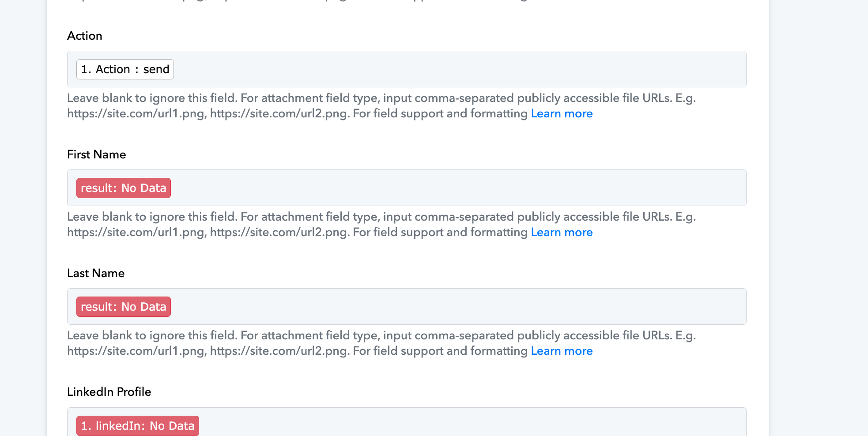
Task: Click the help text below Last Name field
Action: click(x=381, y=343)
